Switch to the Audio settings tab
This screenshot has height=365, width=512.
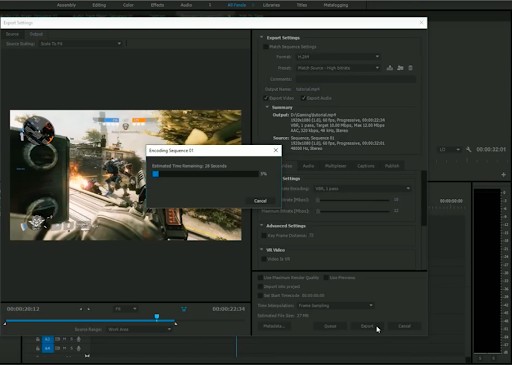coord(308,166)
